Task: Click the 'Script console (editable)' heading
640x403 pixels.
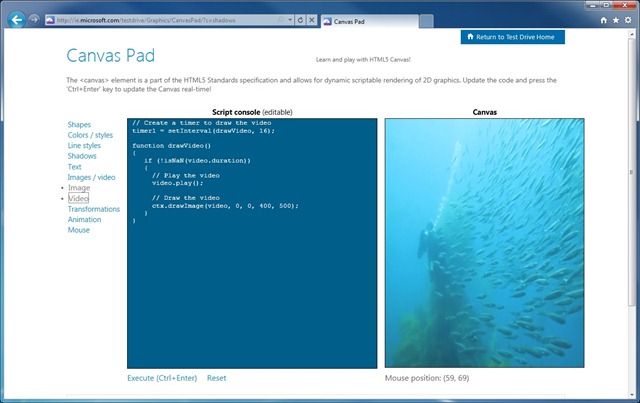Action: 252,112
